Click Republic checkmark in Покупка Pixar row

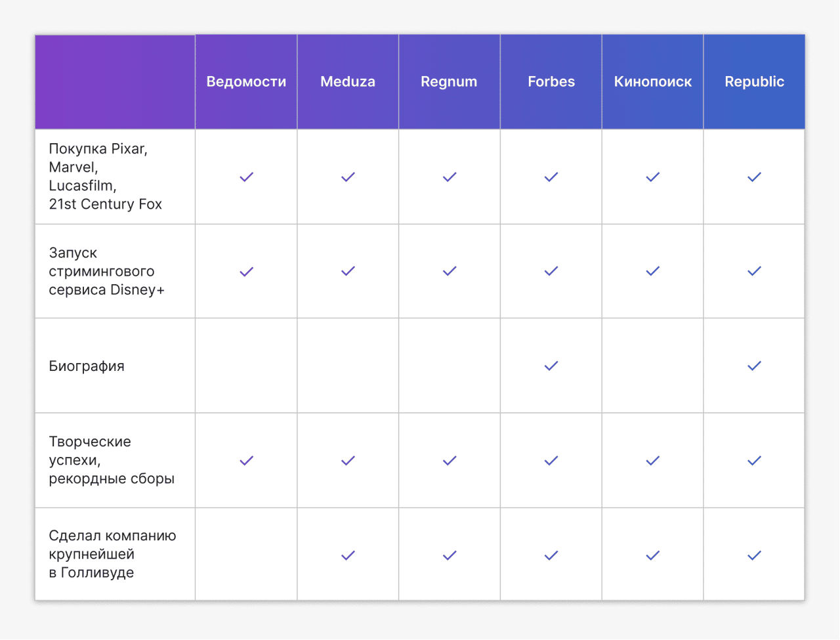(754, 177)
